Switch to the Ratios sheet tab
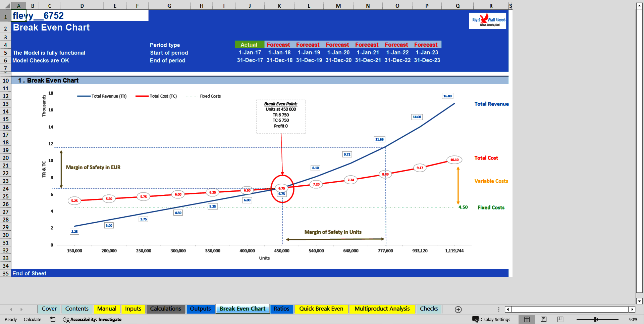644x324 pixels. (281, 309)
